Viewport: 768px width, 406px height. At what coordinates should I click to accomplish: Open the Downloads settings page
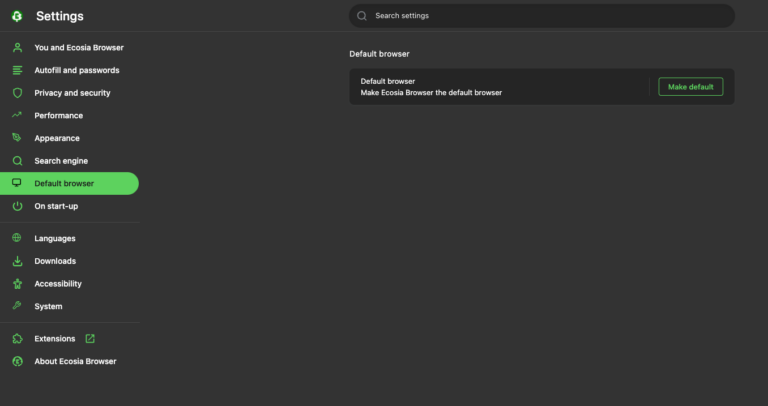[70, 261]
